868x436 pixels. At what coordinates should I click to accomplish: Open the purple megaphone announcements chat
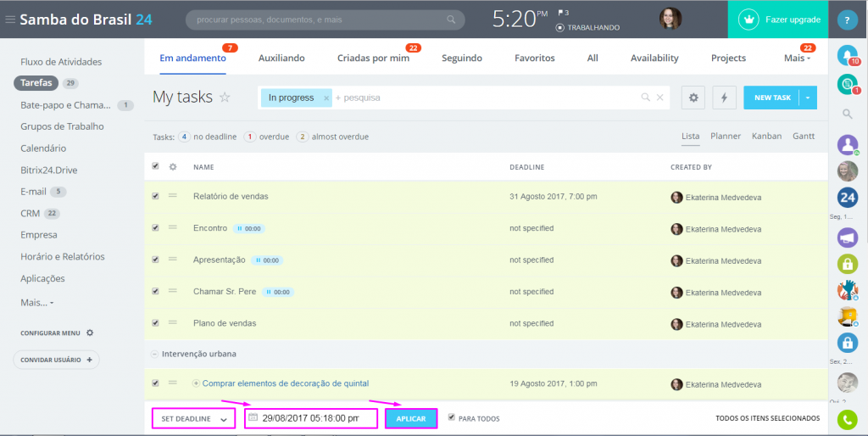[x=848, y=238]
